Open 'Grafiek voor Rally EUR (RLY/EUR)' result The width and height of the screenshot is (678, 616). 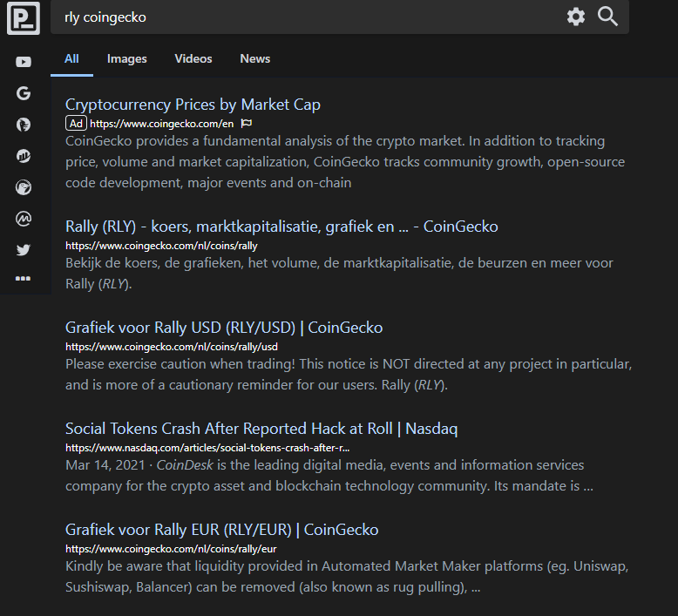[x=222, y=530]
